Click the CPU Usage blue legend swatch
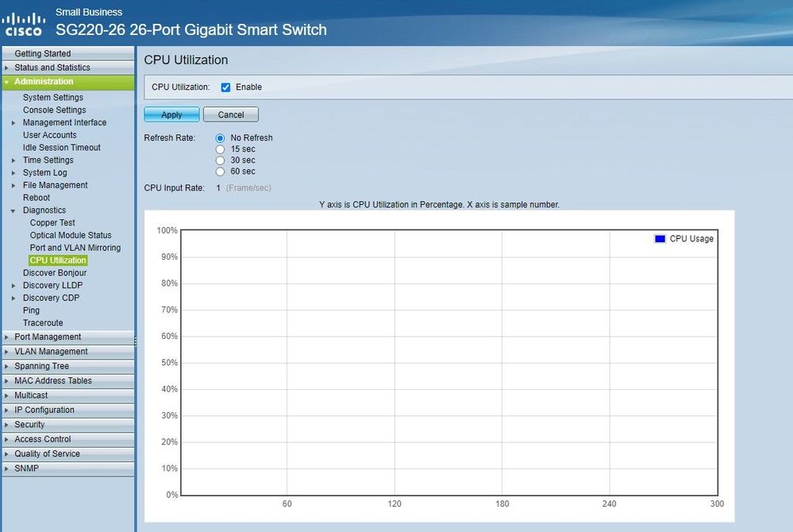Image resolution: width=793 pixels, height=532 pixels. (x=660, y=239)
